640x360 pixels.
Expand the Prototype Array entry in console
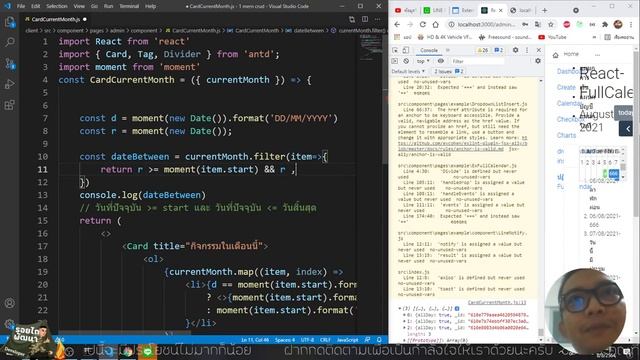tap(404, 340)
